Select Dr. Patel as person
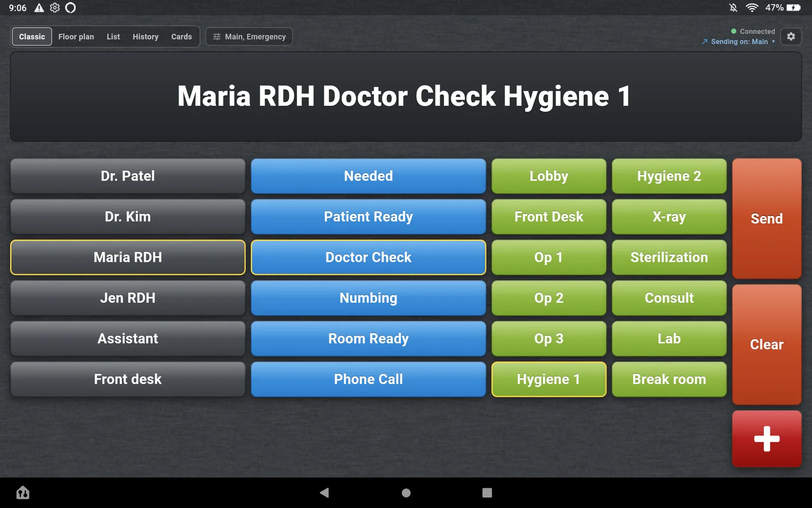 pos(128,176)
